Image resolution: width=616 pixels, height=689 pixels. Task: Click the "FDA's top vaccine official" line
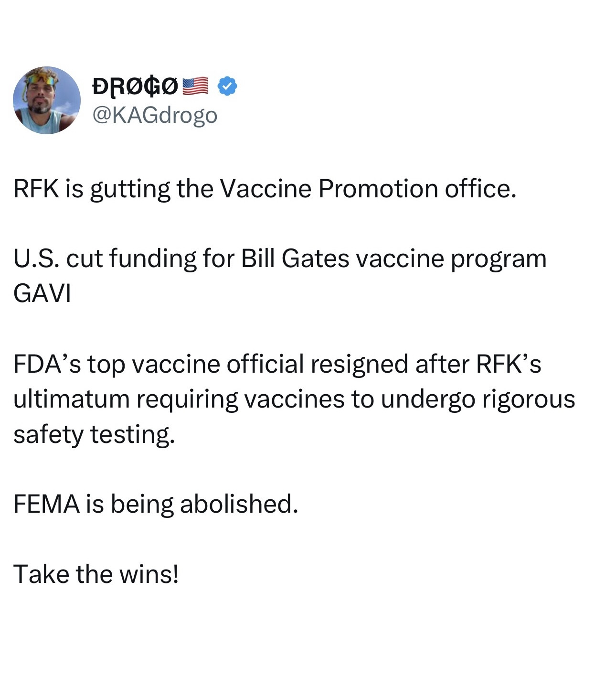[x=158, y=364]
